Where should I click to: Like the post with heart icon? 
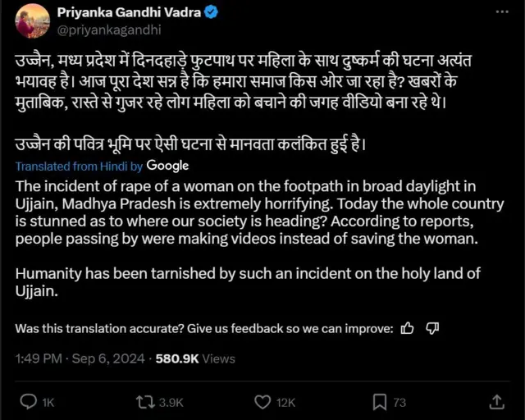[x=262, y=401]
